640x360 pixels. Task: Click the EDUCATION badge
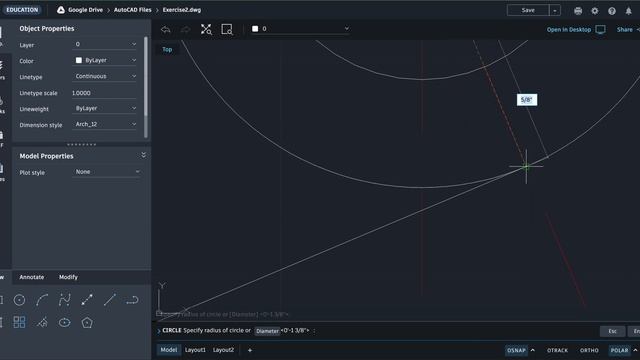(x=22, y=10)
